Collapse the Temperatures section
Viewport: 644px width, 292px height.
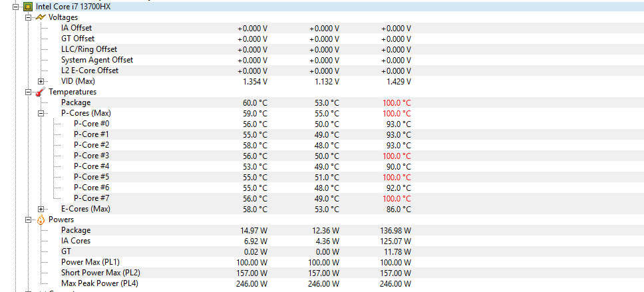pos(28,92)
